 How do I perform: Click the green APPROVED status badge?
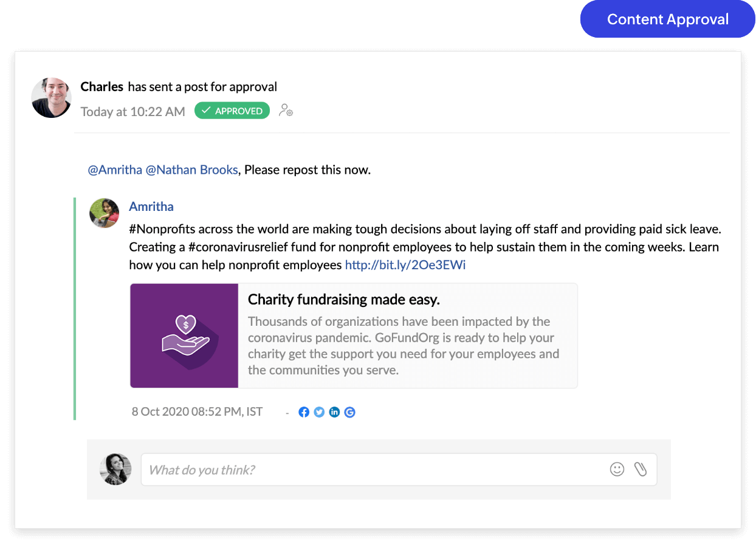pos(232,111)
